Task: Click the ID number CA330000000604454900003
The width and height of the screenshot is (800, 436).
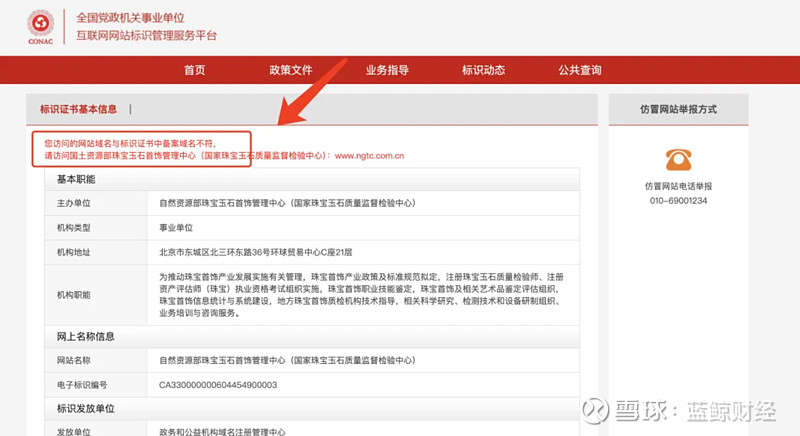Action: pos(218,385)
